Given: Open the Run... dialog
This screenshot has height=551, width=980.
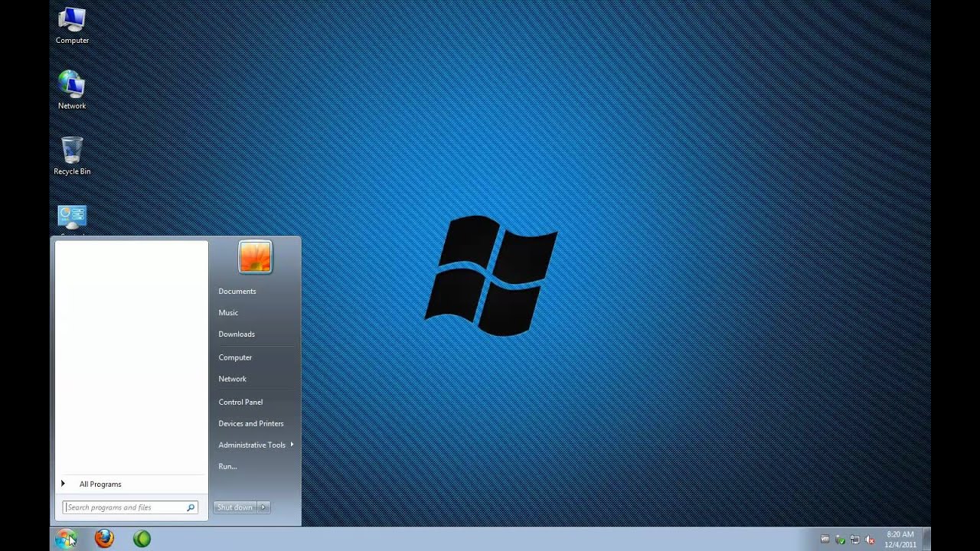Looking at the screenshot, I should [227, 466].
